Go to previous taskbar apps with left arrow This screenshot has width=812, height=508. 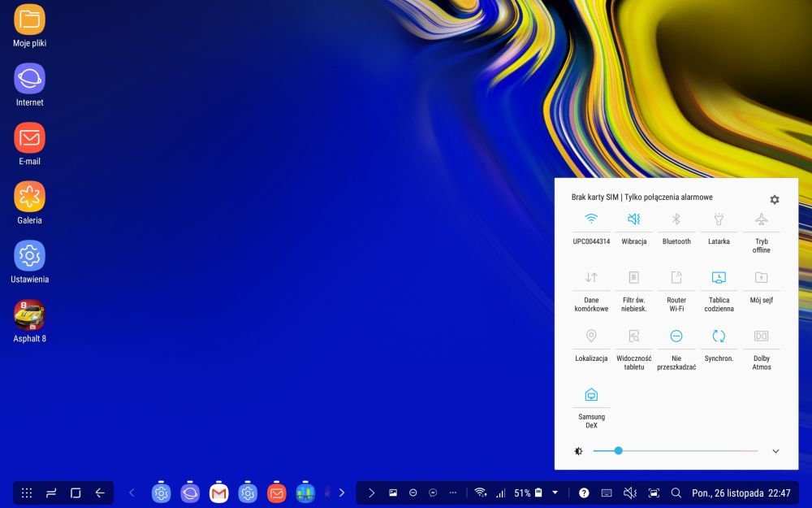(x=132, y=493)
